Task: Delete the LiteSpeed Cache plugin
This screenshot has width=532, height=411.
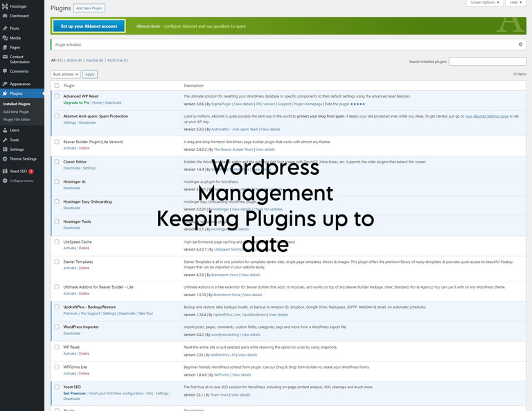Action: [x=84, y=248]
